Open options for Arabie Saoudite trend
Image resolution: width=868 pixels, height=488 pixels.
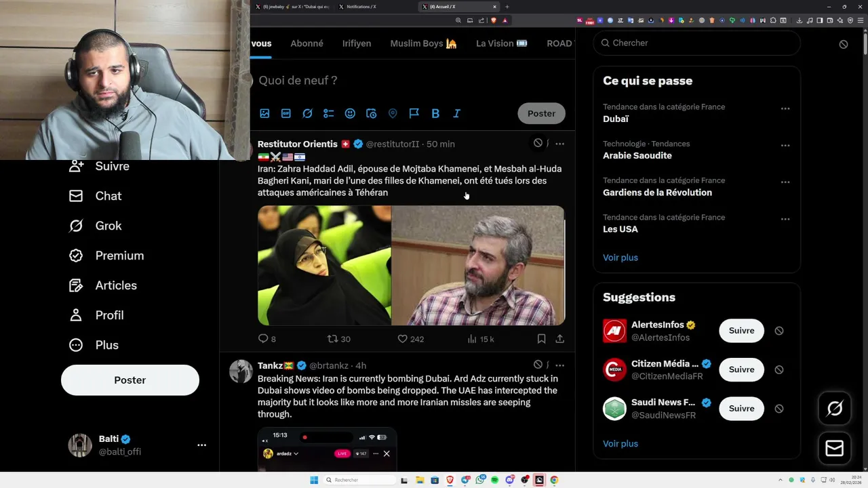(x=785, y=145)
